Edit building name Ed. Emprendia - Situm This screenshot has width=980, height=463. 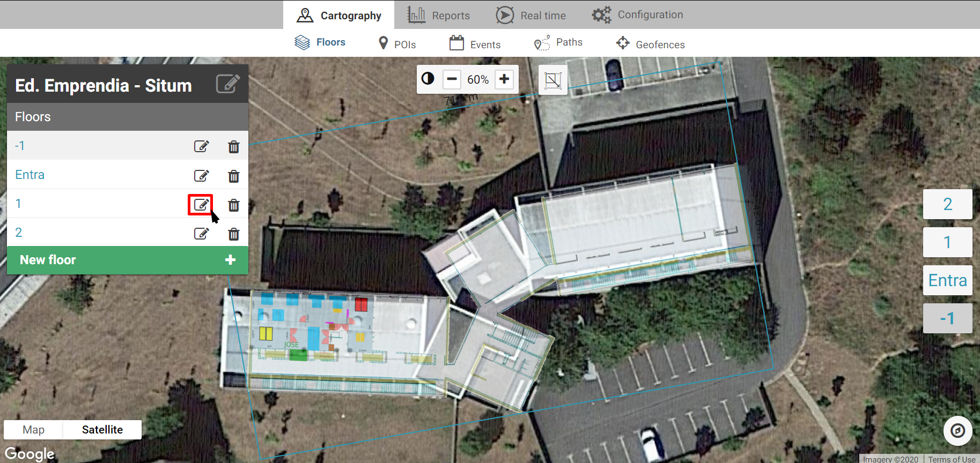click(x=228, y=84)
